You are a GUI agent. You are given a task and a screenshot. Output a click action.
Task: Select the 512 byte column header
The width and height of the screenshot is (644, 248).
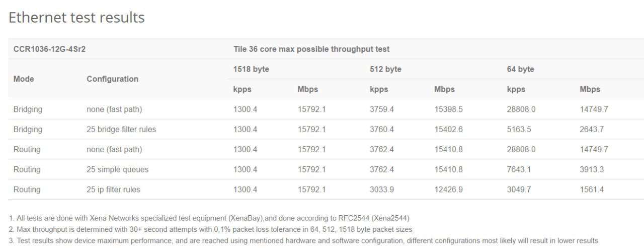click(385, 69)
